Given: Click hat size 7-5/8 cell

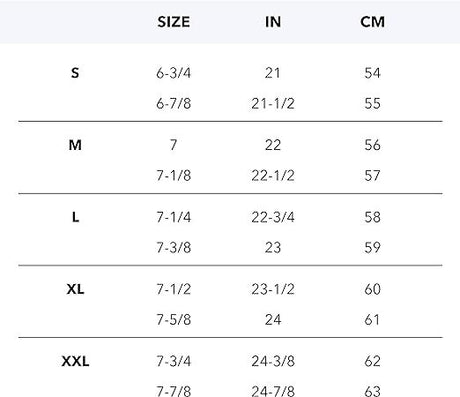Looking at the screenshot, I should coord(174,320).
